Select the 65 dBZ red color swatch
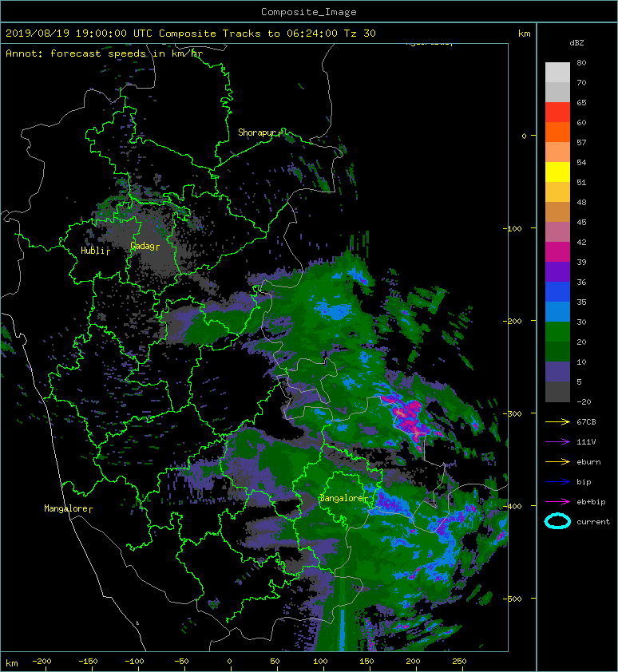The image size is (618, 672). (x=557, y=113)
